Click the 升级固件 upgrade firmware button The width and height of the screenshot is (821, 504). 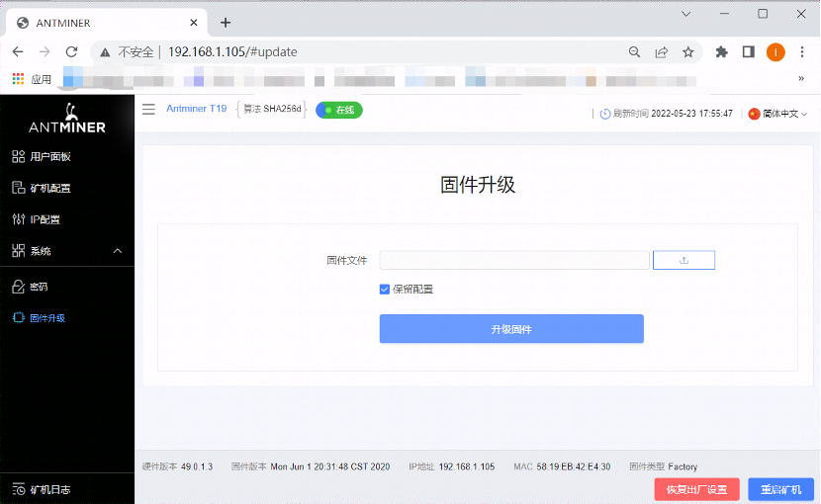click(x=511, y=329)
